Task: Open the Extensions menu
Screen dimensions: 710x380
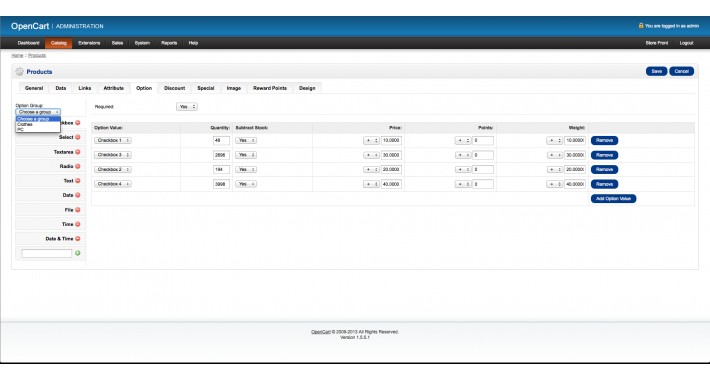Action: click(x=89, y=43)
